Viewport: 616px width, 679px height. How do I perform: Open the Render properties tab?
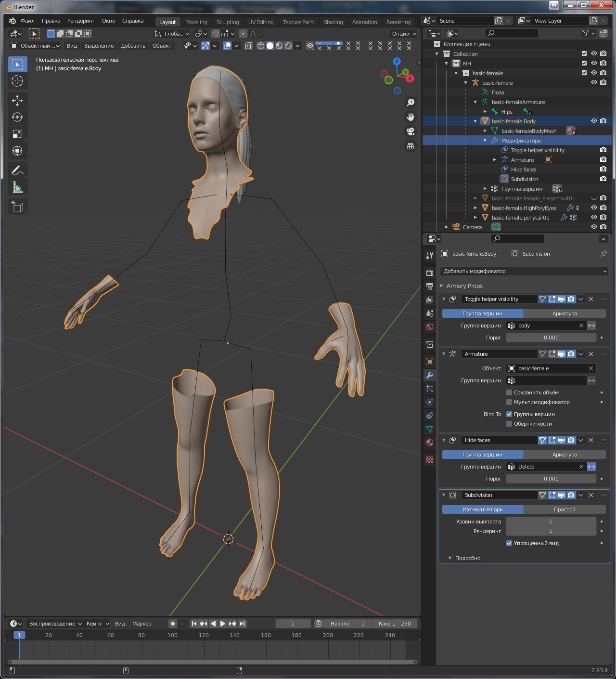pyautogui.click(x=430, y=273)
